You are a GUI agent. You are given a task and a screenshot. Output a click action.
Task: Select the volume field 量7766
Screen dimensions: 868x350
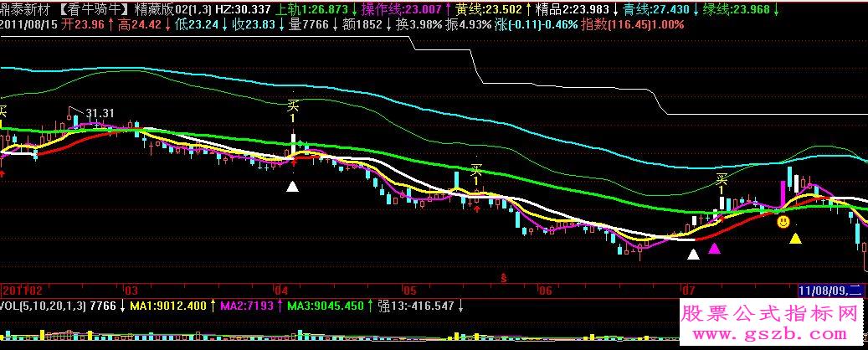310,25
